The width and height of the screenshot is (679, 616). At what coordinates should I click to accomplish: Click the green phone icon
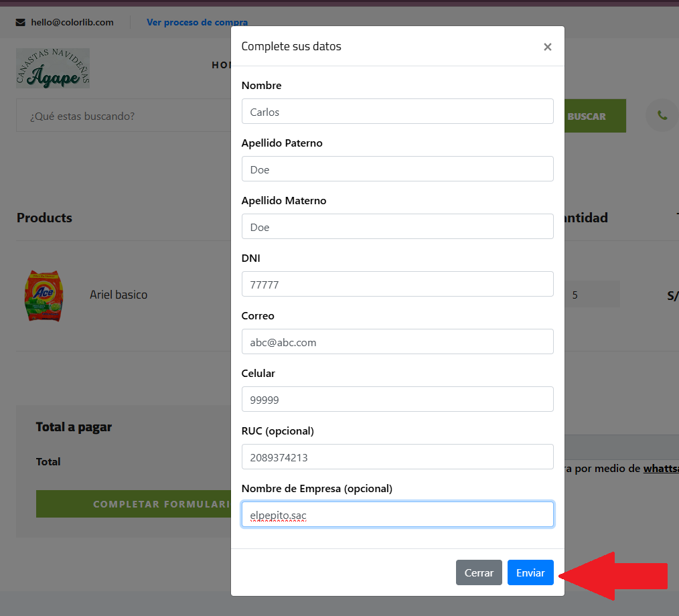[x=662, y=115]
